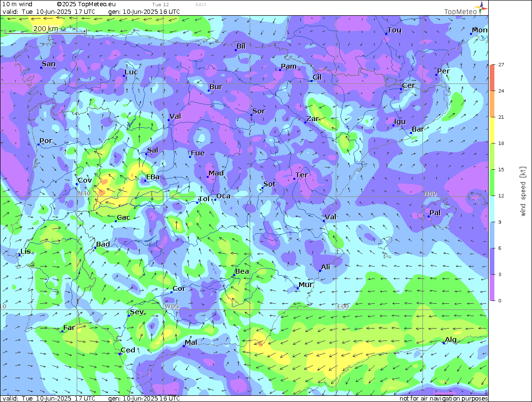532x402 pixels.
Task: Click the Oca city label
Action: click(223, 196)
